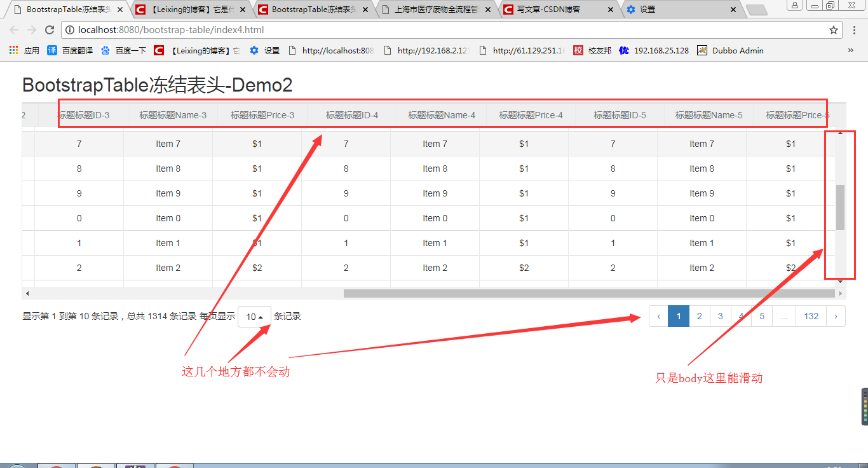Go to the next page with ›
Image resolution: width=868 pixels, height=468 pixels.
836,316
